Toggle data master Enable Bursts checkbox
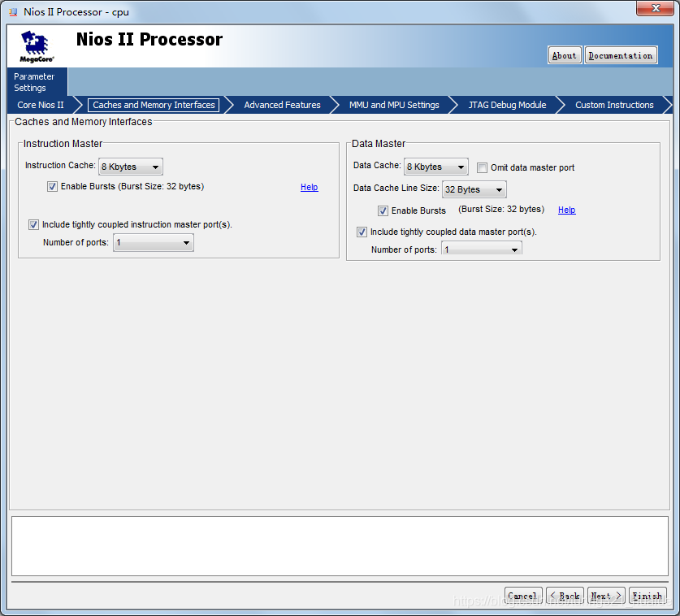Screen dimensions: 680x616 pyautogui.click(x=383, y=210)
